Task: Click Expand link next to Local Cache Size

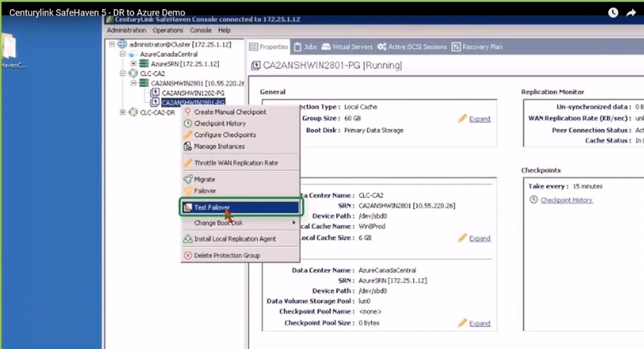Action: 479,239
